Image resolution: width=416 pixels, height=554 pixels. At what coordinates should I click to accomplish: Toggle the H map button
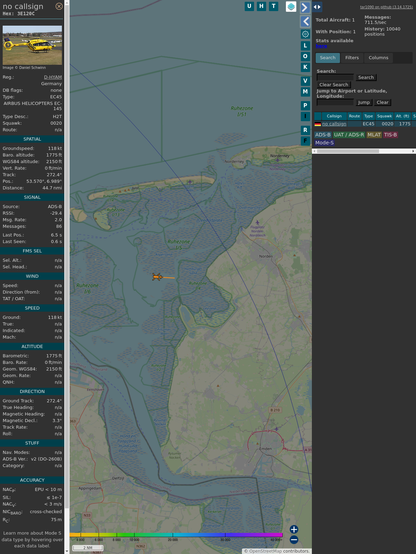tap(261, 6)
